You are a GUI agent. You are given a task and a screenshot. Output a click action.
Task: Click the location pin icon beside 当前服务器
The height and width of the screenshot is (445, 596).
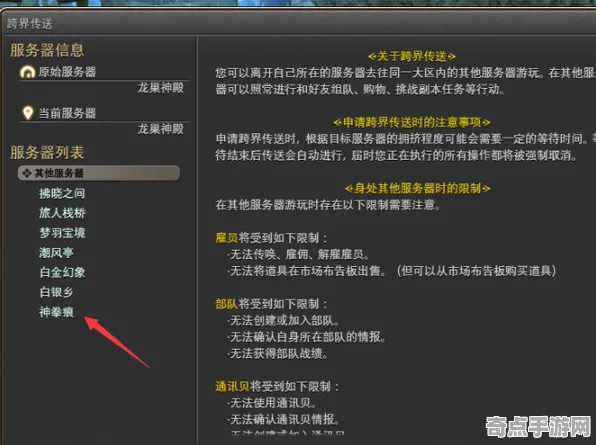(x=27, y=113)
